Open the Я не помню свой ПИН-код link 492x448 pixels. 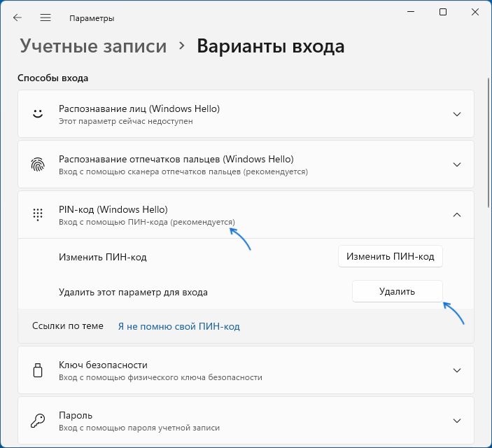pos(178,326)
